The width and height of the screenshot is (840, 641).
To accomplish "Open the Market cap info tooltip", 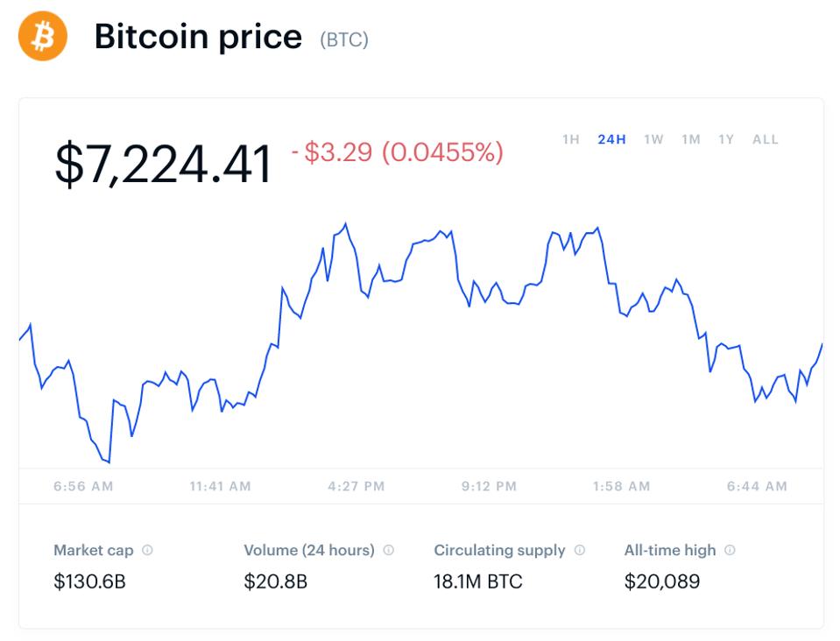I will (146, 550).
